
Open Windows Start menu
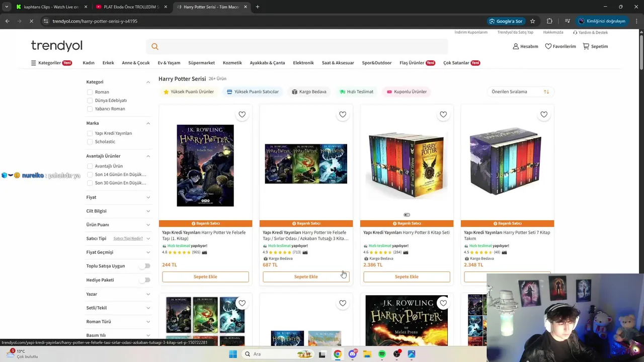[x=233, y=354]
